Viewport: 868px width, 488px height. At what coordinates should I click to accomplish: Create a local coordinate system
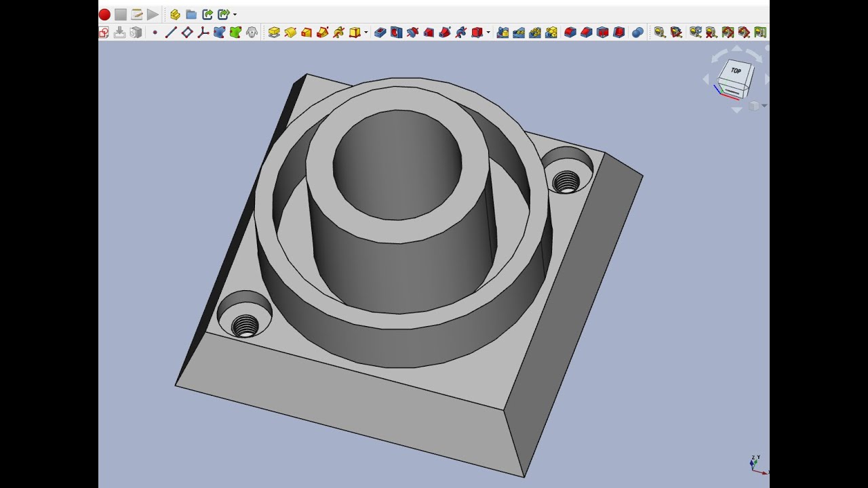click(203, 32)
